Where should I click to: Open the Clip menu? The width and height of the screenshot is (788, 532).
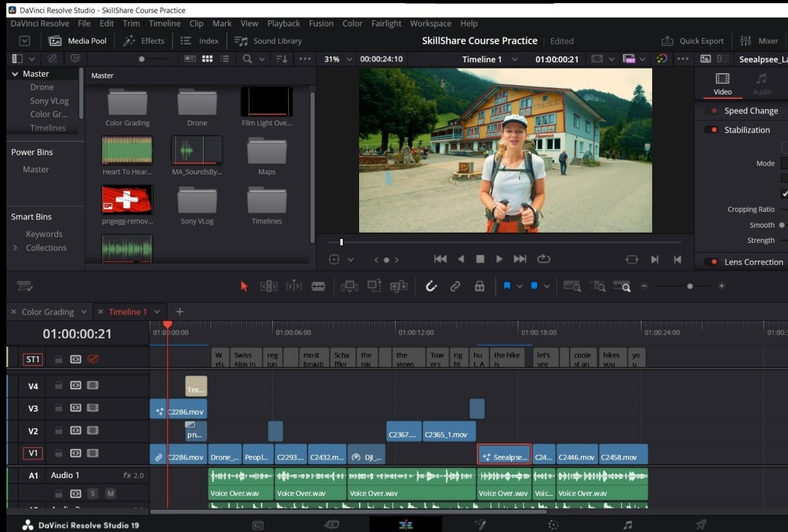197,23
